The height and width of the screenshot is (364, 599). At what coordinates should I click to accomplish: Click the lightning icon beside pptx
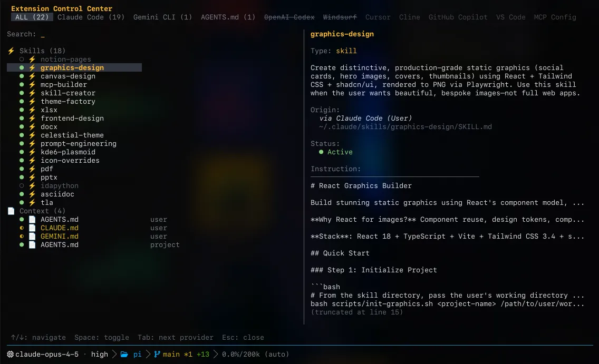(x=33, y=178)
